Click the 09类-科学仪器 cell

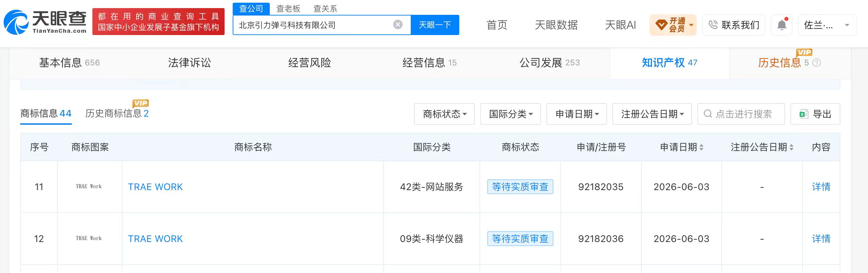click(432, 239)
